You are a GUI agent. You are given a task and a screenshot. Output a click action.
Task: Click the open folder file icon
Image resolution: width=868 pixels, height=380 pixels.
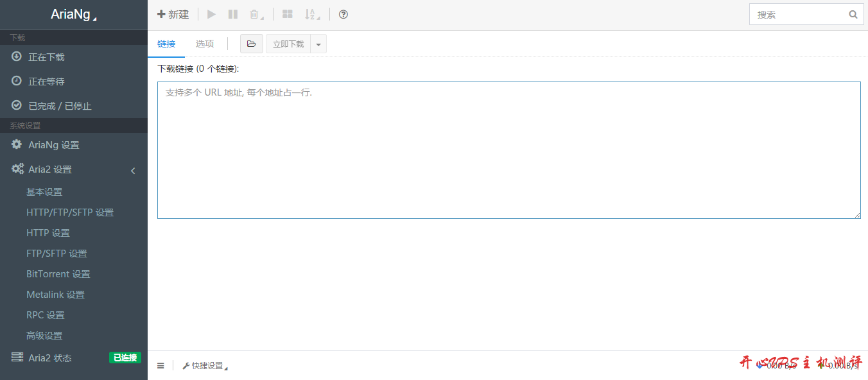pos(251,44)
